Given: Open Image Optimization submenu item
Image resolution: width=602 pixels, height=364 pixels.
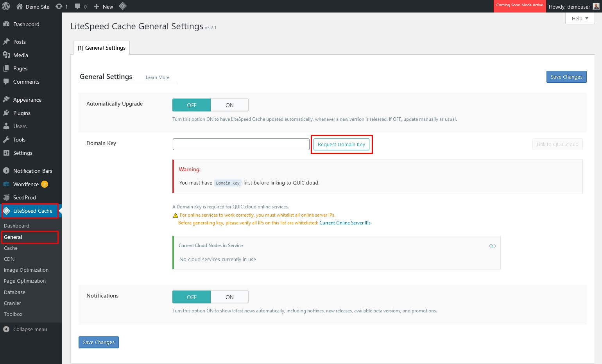Looking at the screenshot, I should (x=26, y=270).
